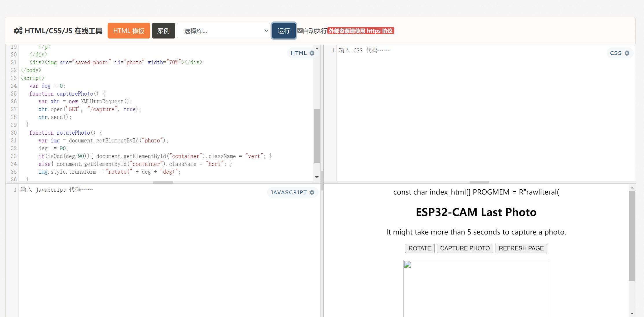This screenshot has width=644, height=317.
Task: Click code line with 'function rotatePhoto()'
Action: tap(66, 133)
